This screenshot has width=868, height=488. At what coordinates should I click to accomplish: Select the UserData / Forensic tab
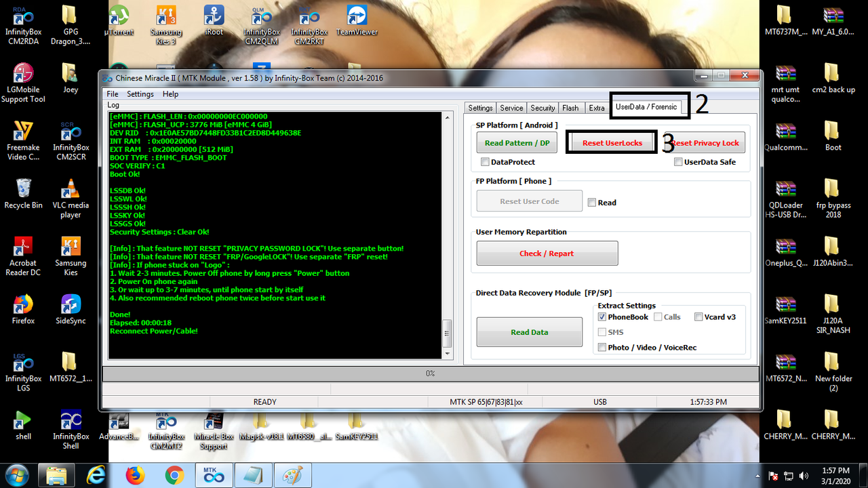tap(646, 107)
